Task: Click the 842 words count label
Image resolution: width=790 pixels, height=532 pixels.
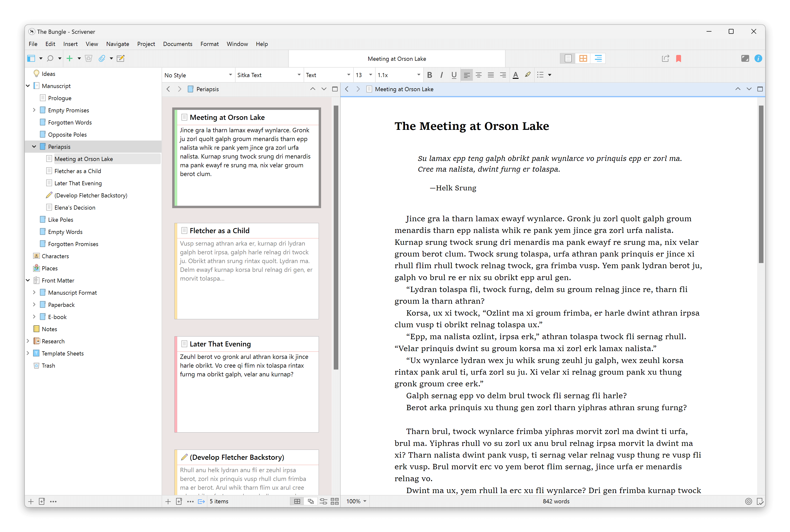Action: tap(556, 501)
